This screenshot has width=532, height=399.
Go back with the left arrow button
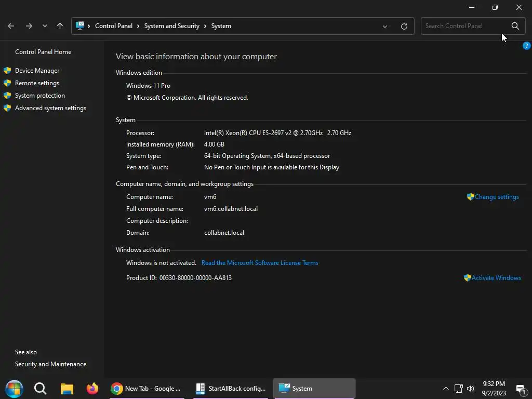tap(11, 26)
